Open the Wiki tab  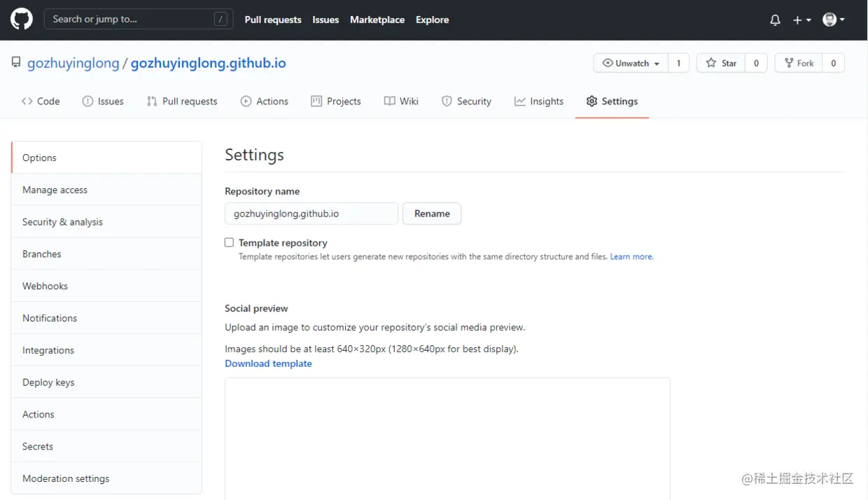click(x=401, y=101)
